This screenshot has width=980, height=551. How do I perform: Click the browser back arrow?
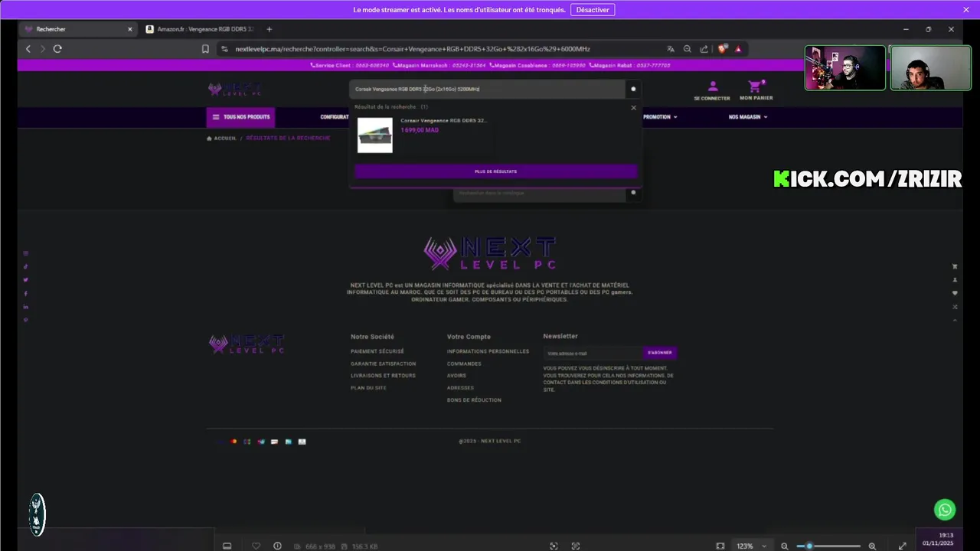point(28,49)
